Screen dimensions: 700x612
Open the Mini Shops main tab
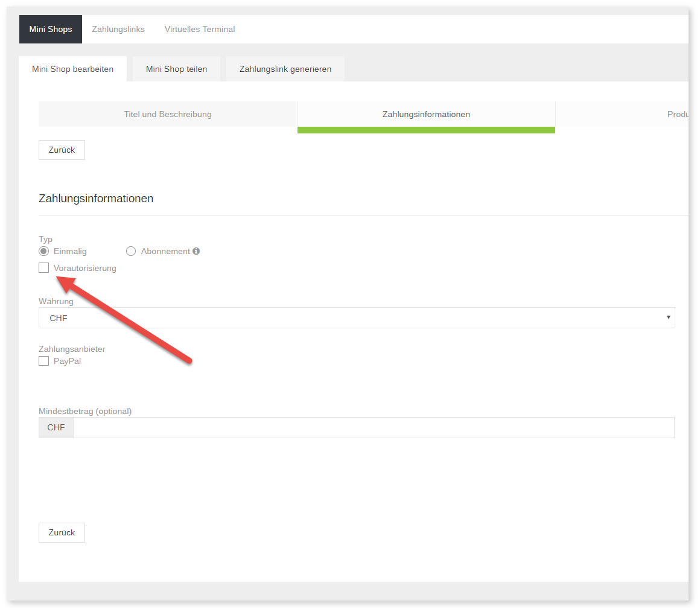(51, 29)
